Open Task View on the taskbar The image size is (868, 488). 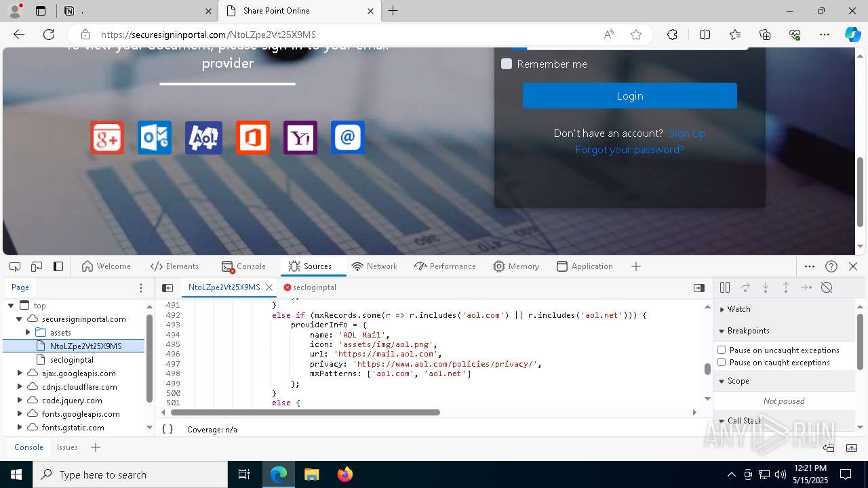[244, 475]
